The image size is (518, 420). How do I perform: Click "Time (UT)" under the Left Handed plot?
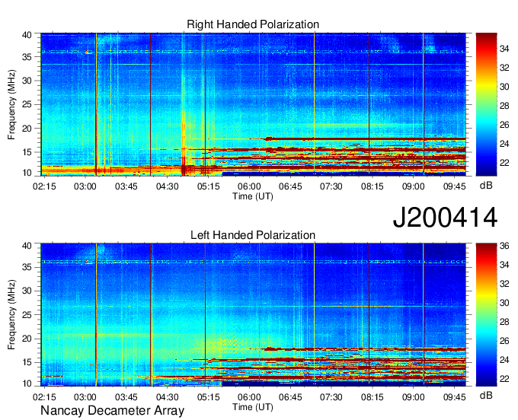[x=253, y=407]
